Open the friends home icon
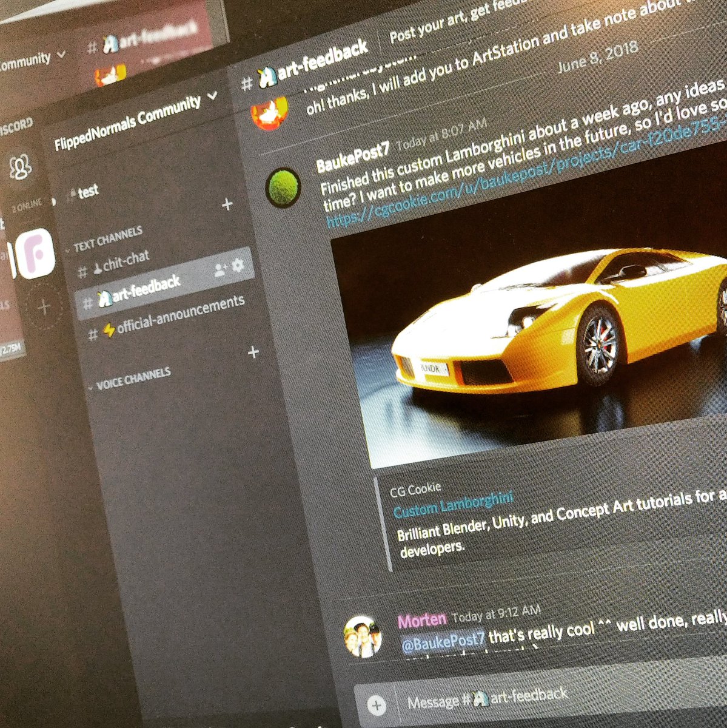The image size is (727, 728). coord(21,167)
